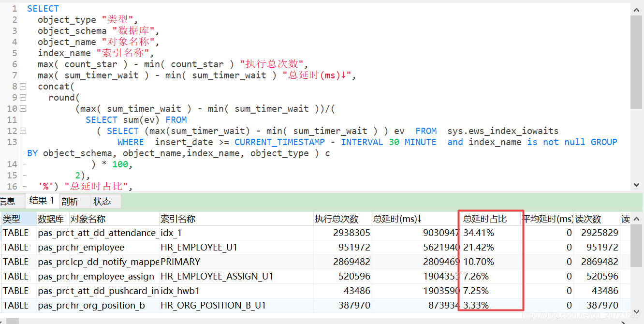The width and height of the screenshot is (644, 324).
Task: Select the 3.33% percentage cell
Action: pos(491,306)
